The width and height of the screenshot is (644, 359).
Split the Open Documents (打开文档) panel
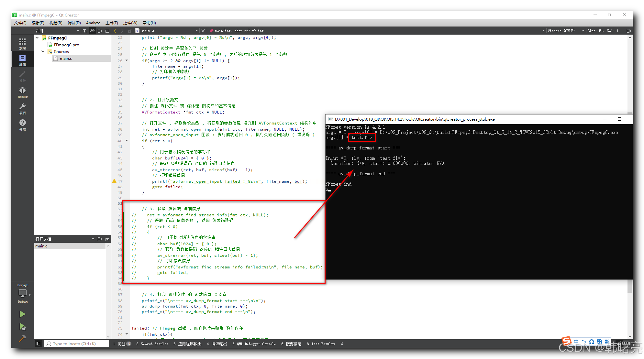click(x=100, y=239)
